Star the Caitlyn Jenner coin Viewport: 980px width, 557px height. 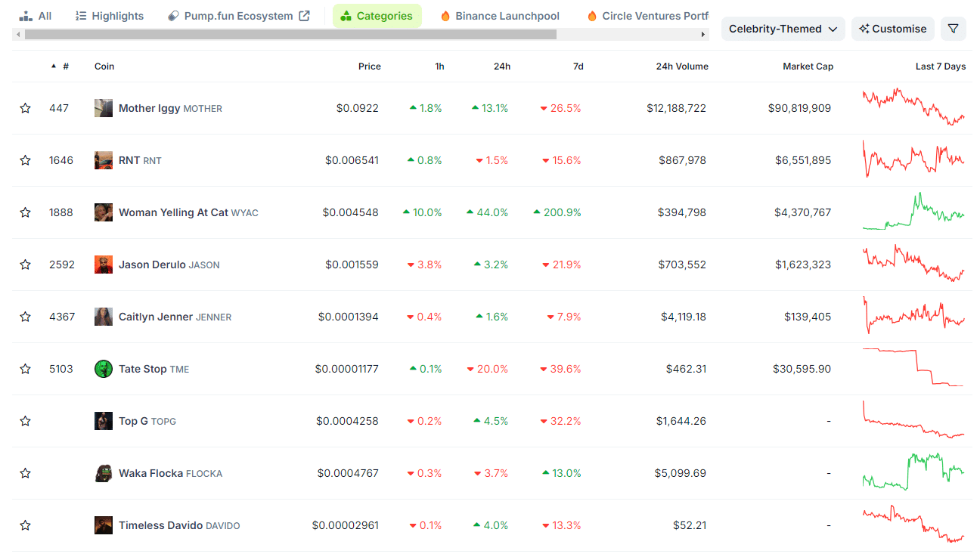(25, 317)
